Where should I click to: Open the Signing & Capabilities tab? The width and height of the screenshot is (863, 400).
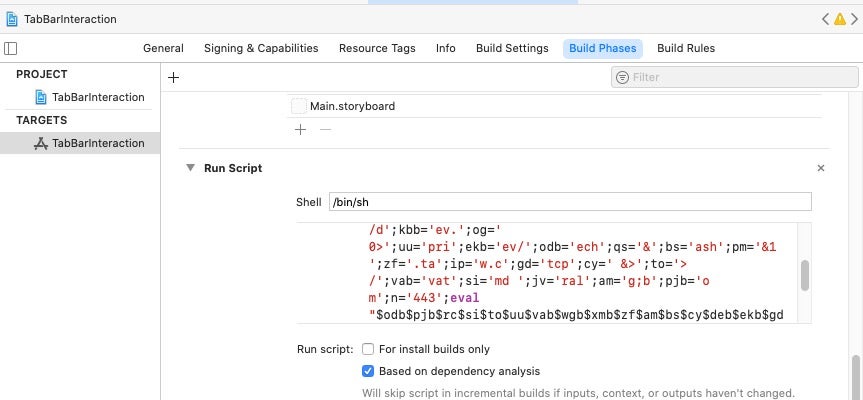(x=261, y=48)
